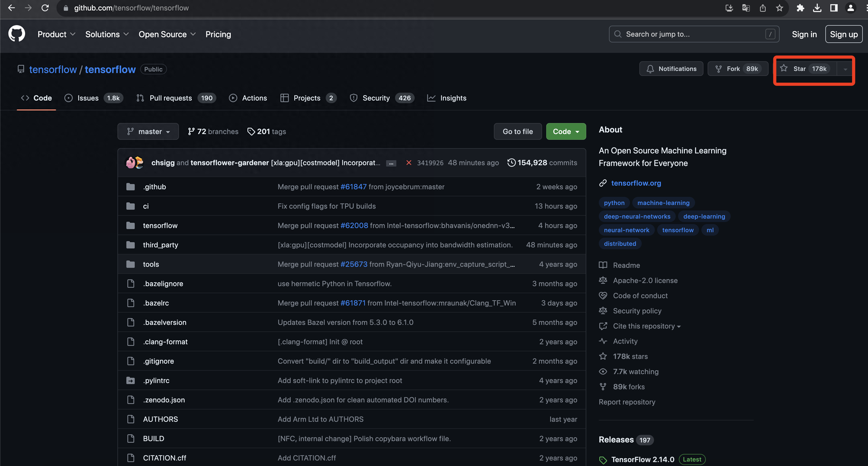This screenshot has width=868, height=466.
Task: Click the branch icon next to 72 branches
Action: pyautogui.click(x=191, y=131)
